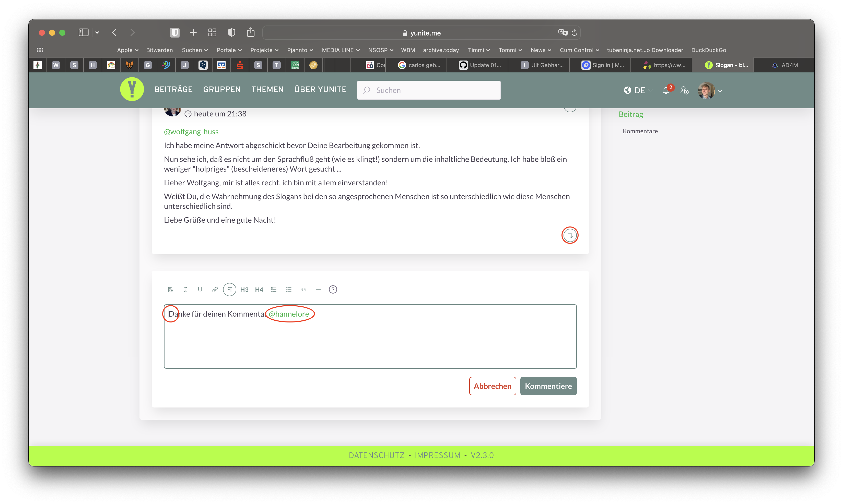
Task: Jump to Kommentare in side navigation
Action: (x=640, y=131)
